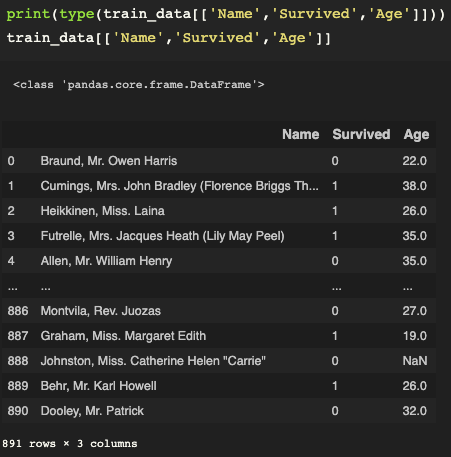Select the name 'Graham, Miss. Margaret Edith'
This screenshot has height=457, width=451.
(x=123, y=336)
